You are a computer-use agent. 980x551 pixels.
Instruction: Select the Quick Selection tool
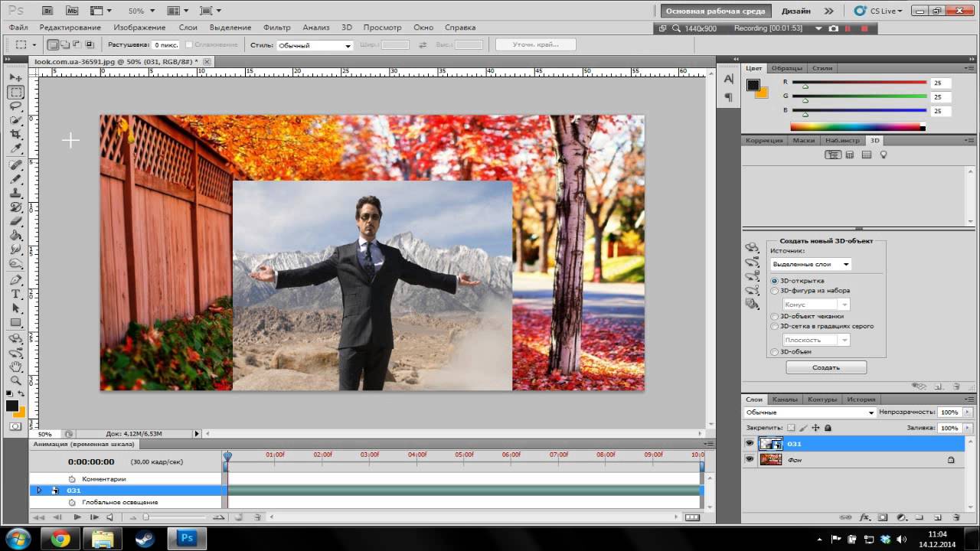pyautogui.click(x=15, y=120)
